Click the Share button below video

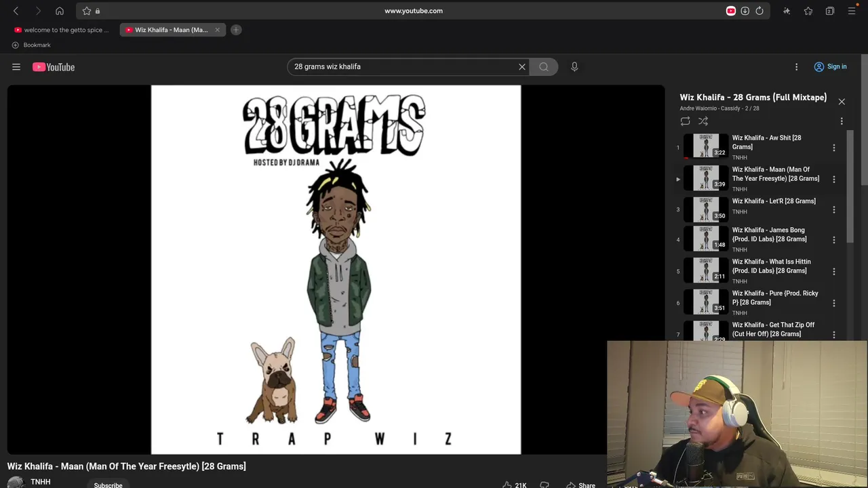click(x=580, y=485)
